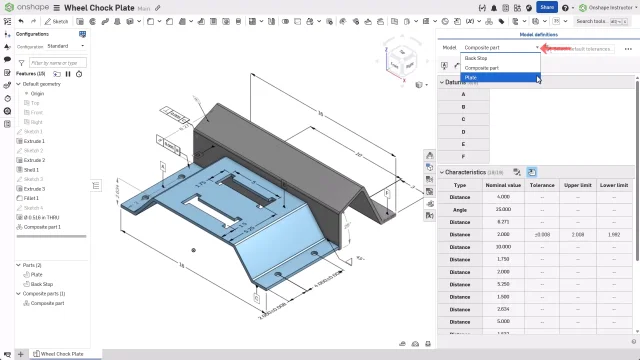This screenshot has width=640, height=360.
Task: Click the highlighted Characteristics export icon
Action: pyautogui.click(x=532, y=172)
